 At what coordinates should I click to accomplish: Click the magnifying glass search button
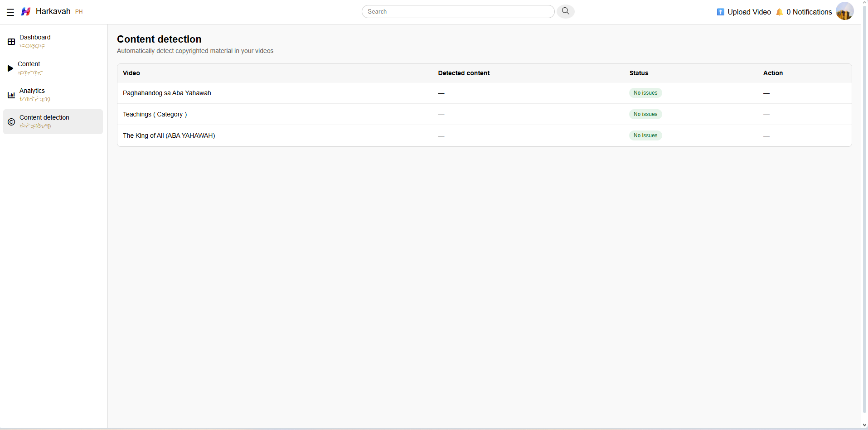click(x=565, y=11)
